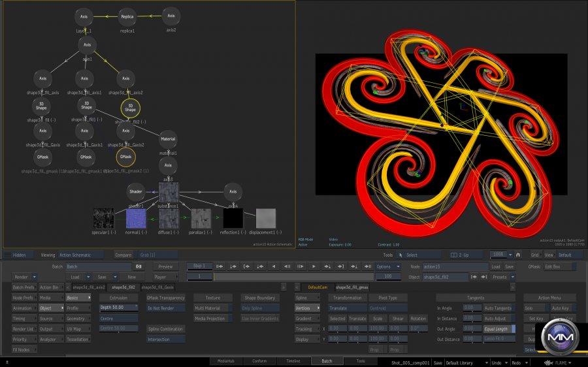Click the home icon next to zoom percentage
The height and width of the screenshot is (367, 588).
518,255
